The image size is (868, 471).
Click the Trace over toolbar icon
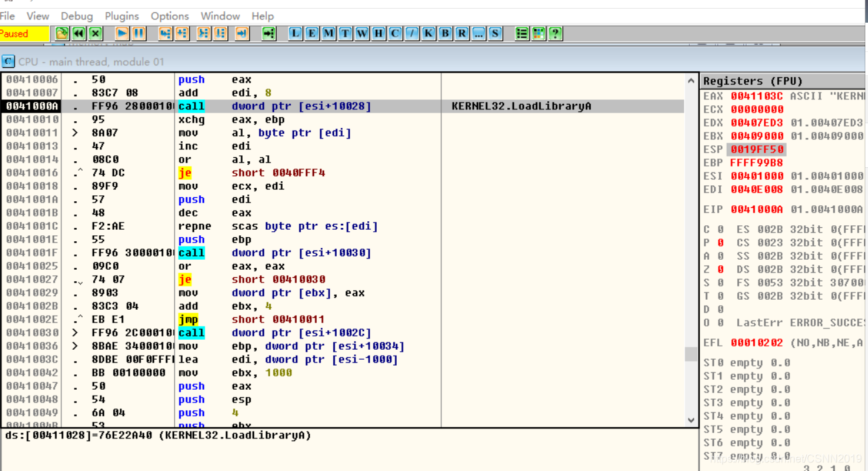(x=221, y=33)
